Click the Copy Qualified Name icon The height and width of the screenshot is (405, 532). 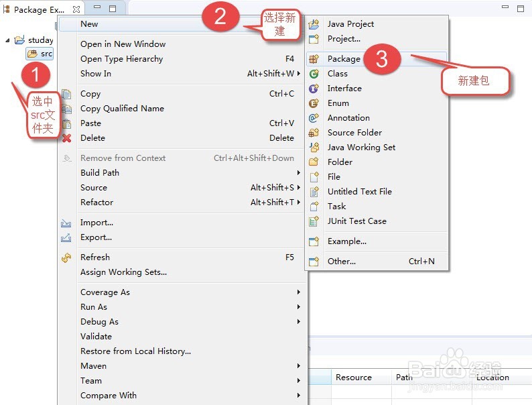pos(67,109)
